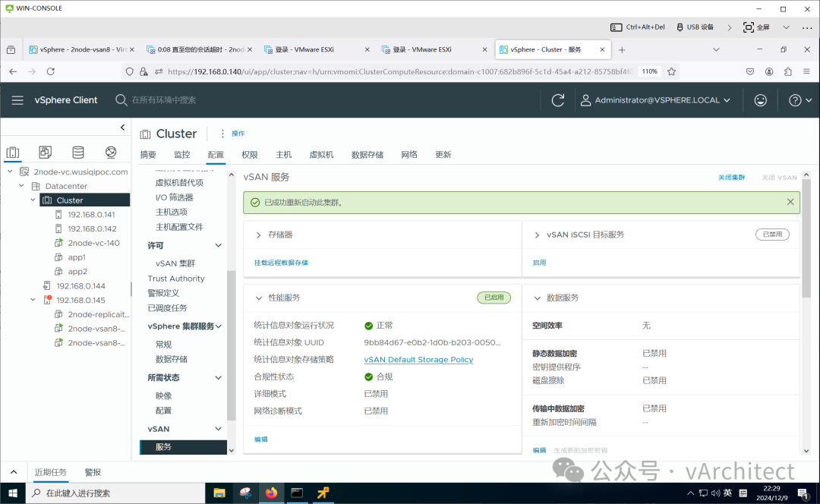Select the Storage inventory icon
The height and width of the screenshot is (504, 820).
(x=78, y=152)
